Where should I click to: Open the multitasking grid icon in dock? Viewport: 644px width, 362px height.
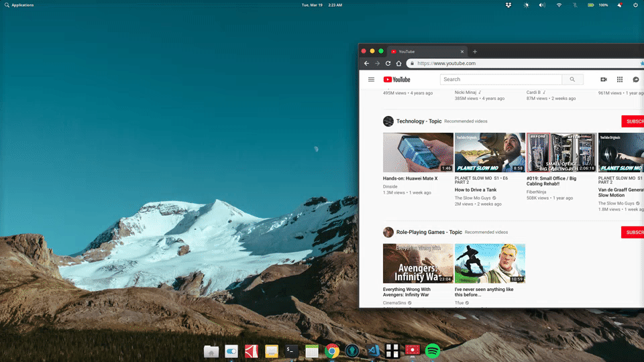pyautogui.click(x=392, y=351)
